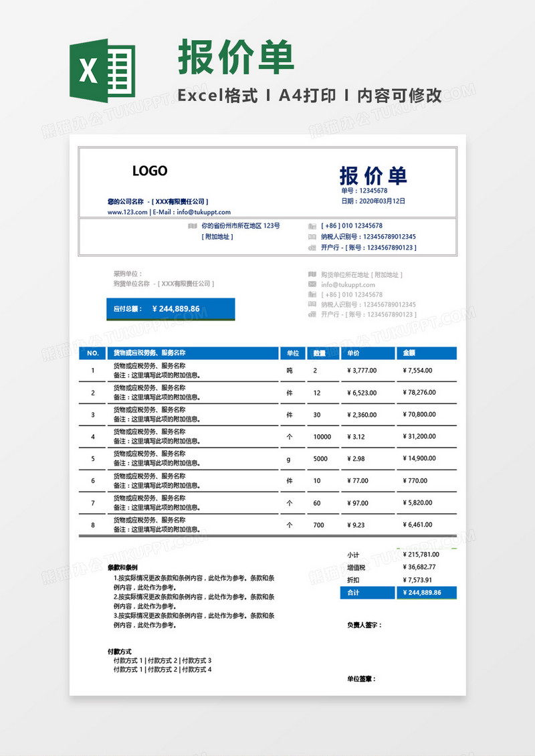Click unit price ¥ 9.23
Screen dimensions: 535x756
pos(356,525)
